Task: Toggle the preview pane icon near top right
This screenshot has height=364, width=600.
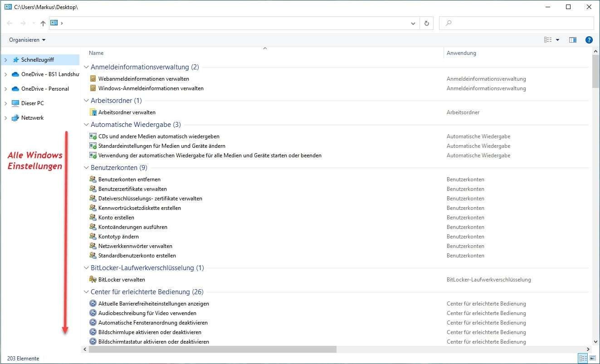Action: [572, 39]
